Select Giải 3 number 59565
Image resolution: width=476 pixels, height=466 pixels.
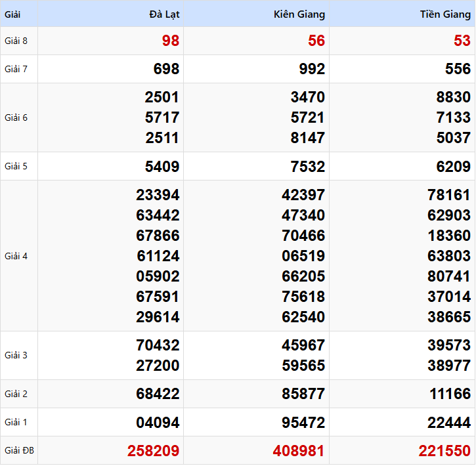(303, 366)
